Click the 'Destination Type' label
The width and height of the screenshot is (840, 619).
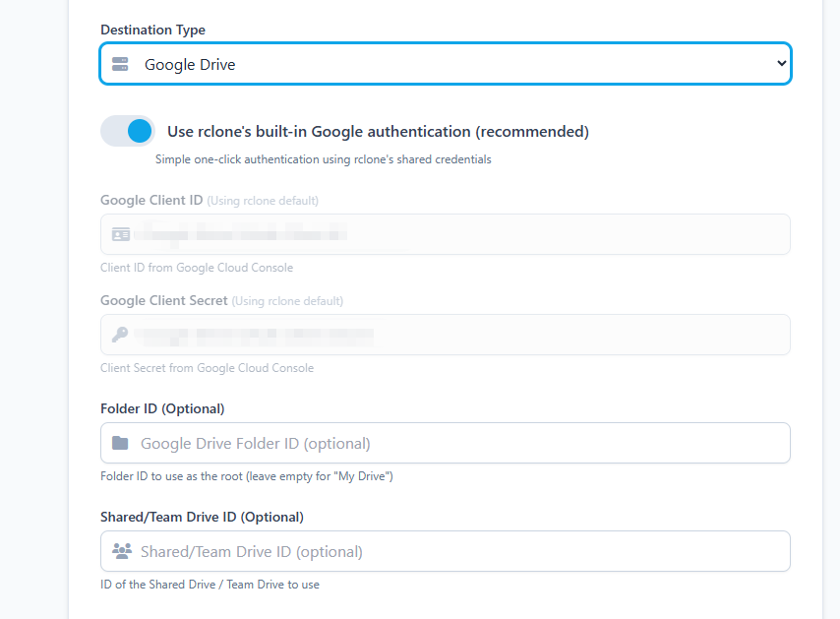coord(152,30)
